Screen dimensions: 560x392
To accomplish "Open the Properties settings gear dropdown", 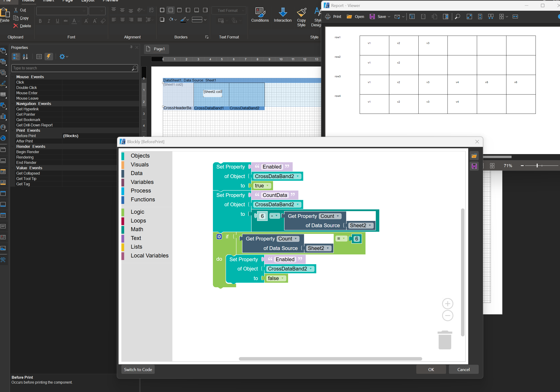I will (x=64, y=57).
